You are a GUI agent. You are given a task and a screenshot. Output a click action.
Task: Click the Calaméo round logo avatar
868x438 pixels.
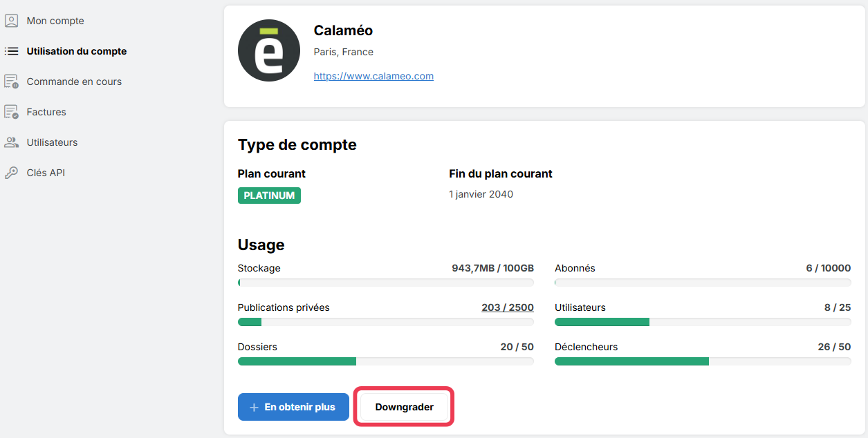coord(269,50)
